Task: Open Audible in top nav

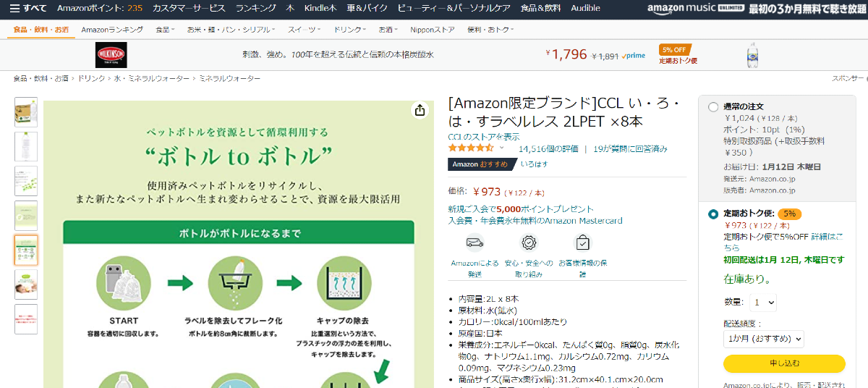Action: (585, 8)
